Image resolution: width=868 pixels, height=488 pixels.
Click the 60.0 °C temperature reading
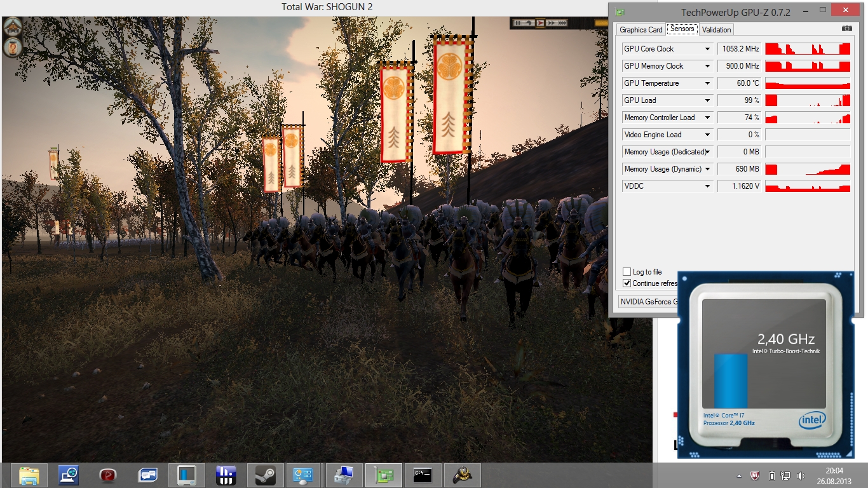(x=740, y=83)
